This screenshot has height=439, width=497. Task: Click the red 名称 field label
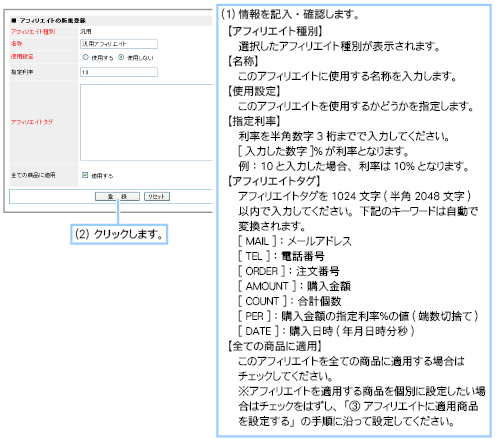coord(16,43)
